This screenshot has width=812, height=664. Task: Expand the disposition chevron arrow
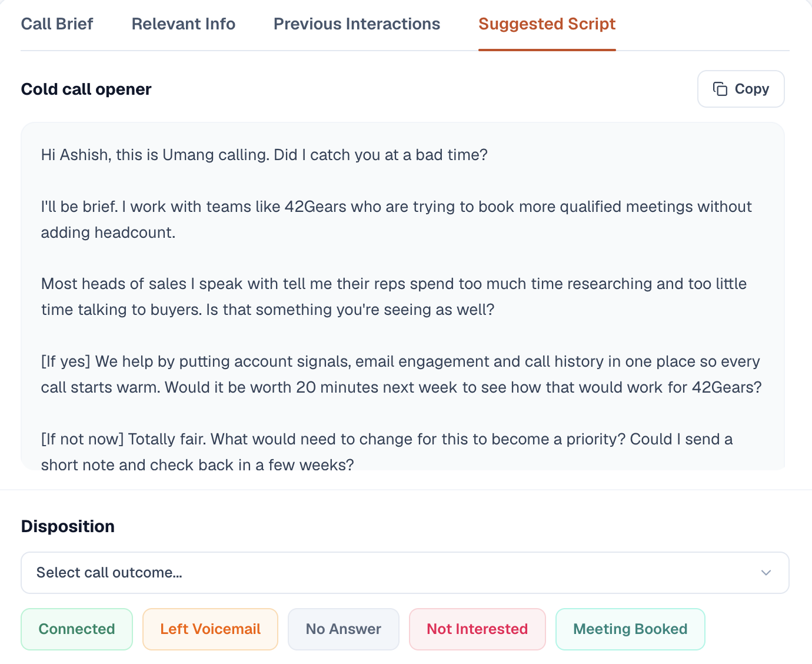pyautogui.click(x=766, y=573)
